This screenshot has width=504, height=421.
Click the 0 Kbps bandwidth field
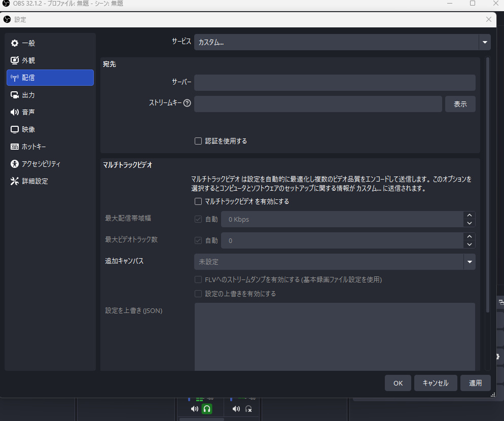point(342,219)
